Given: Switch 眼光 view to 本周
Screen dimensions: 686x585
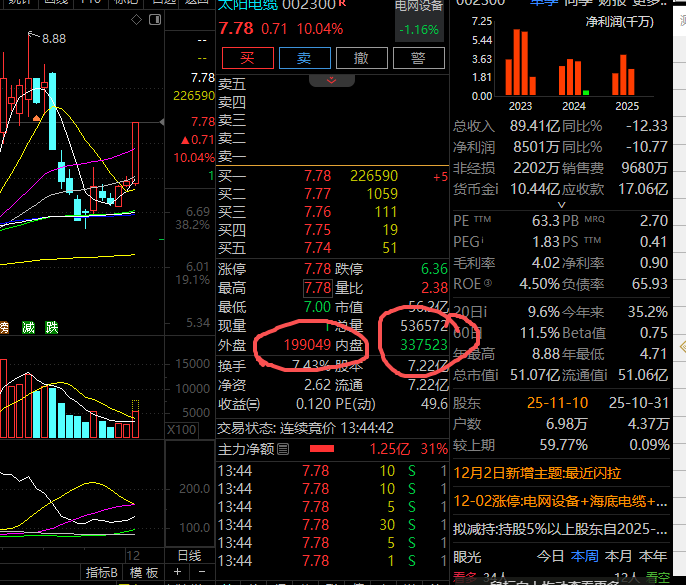Looking at the screenshot, I should pyautogui.click(x=584, y=556).
